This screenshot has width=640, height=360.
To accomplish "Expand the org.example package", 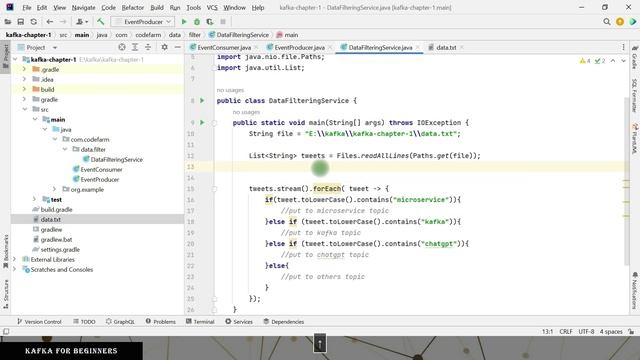I will point(55,189).
